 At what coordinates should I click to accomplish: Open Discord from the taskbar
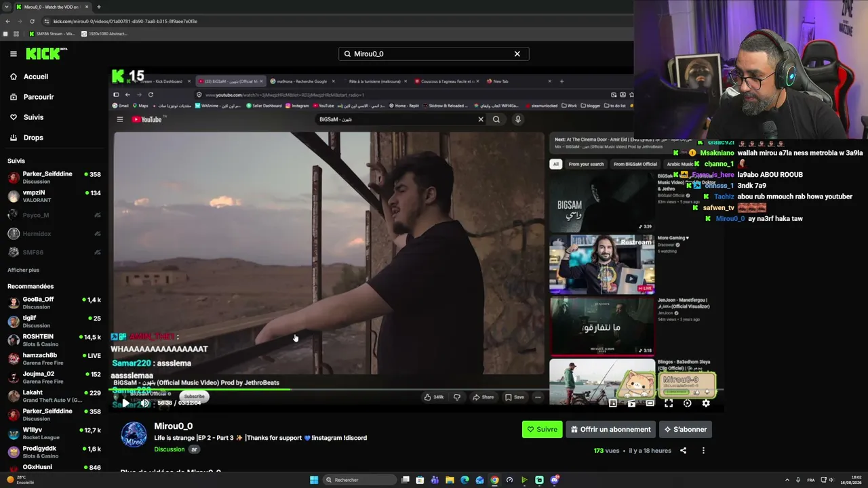pos(555,480)
